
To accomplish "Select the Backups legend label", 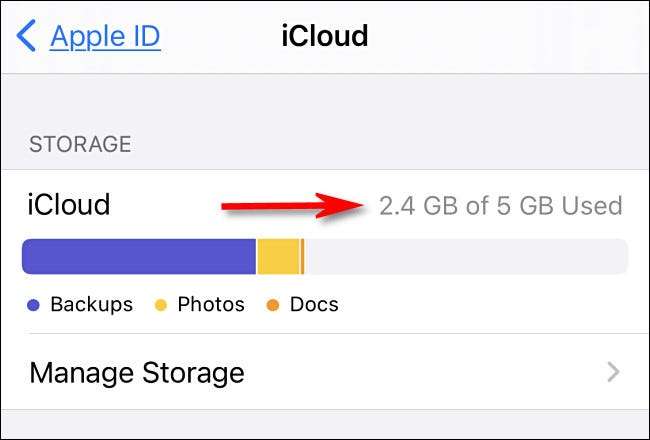I will [x=91, y=304].
